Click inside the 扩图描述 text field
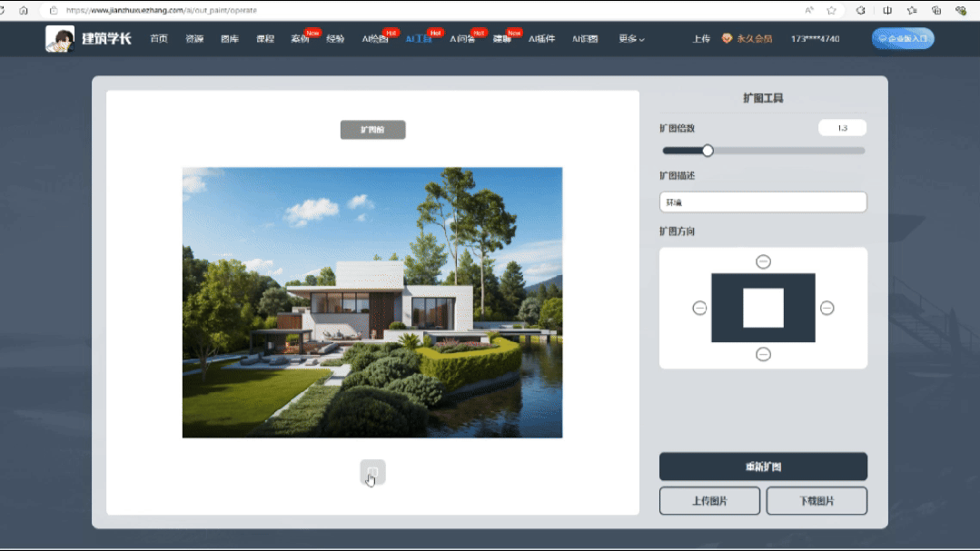The width and height of the screenshot is (980, 551). (763, 202)
